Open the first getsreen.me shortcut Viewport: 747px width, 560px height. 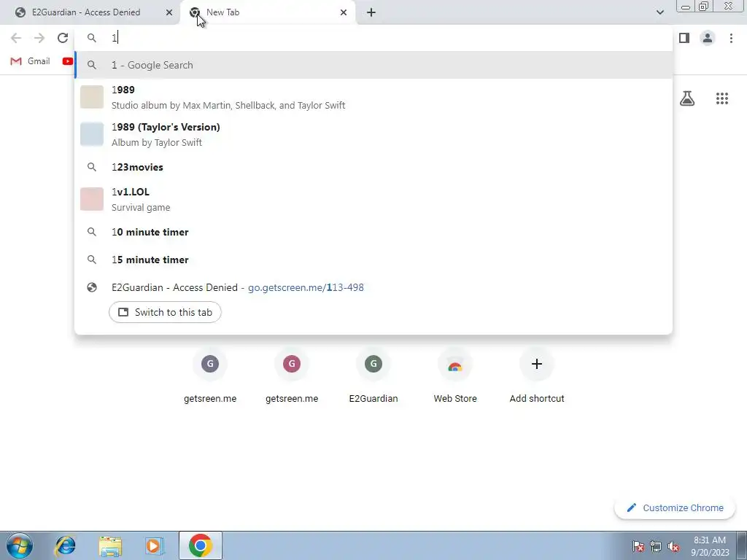point(210,376)
